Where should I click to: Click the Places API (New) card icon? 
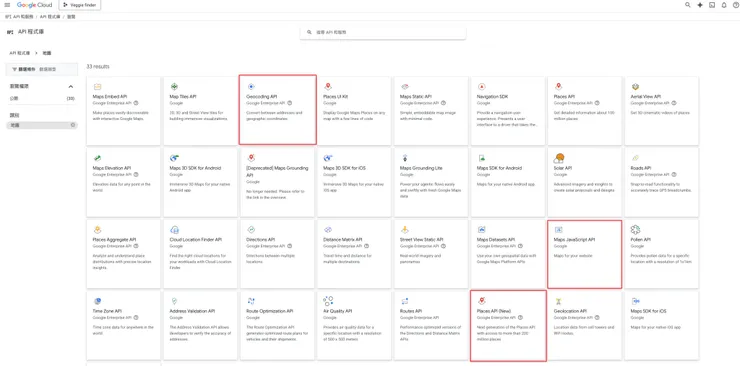click(x=481, y=301)
